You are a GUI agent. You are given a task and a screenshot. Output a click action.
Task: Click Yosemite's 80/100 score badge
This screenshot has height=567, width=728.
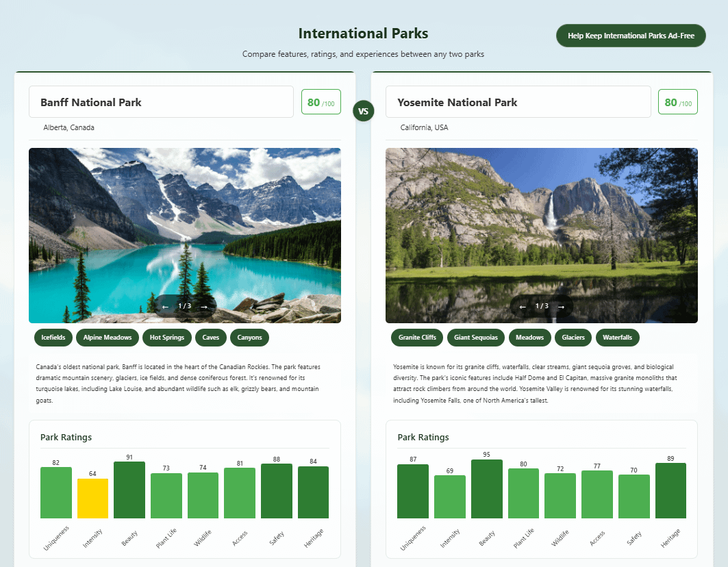click(678, 101)
